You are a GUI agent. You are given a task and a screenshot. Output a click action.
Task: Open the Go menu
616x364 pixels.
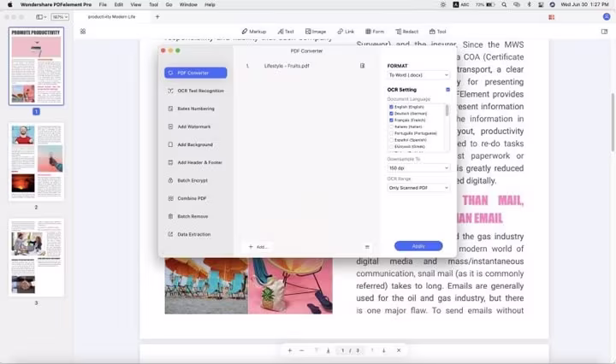pos(169,5)
